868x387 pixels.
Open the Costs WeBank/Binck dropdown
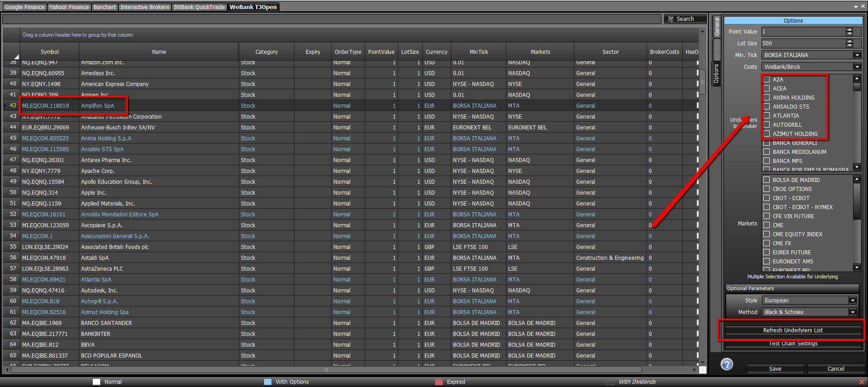tap(857, 67)
